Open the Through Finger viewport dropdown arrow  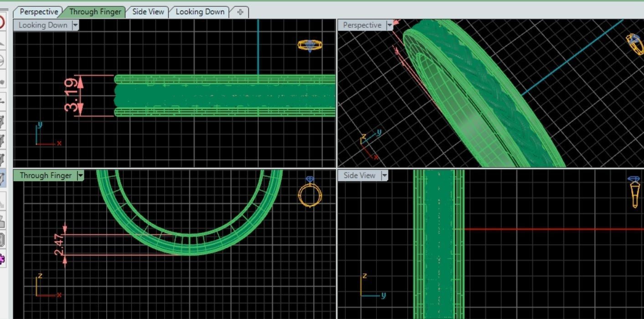[80, 176]
